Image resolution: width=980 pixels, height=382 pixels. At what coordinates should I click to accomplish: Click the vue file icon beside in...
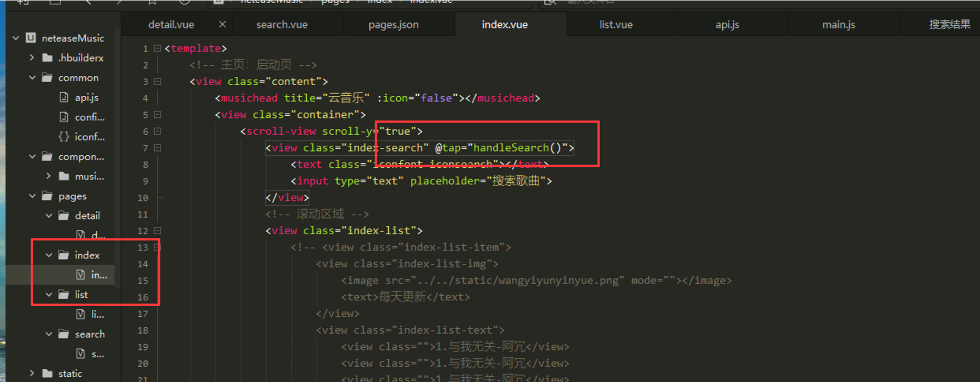click(80, 275)
